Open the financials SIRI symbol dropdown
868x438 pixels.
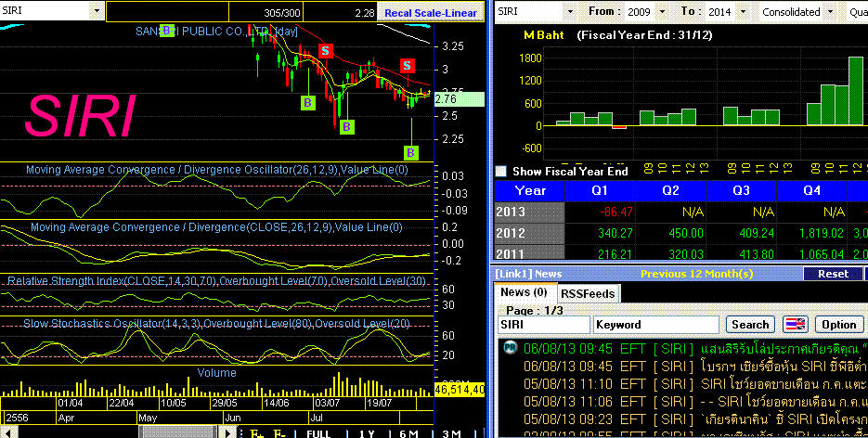coord(570,12)
